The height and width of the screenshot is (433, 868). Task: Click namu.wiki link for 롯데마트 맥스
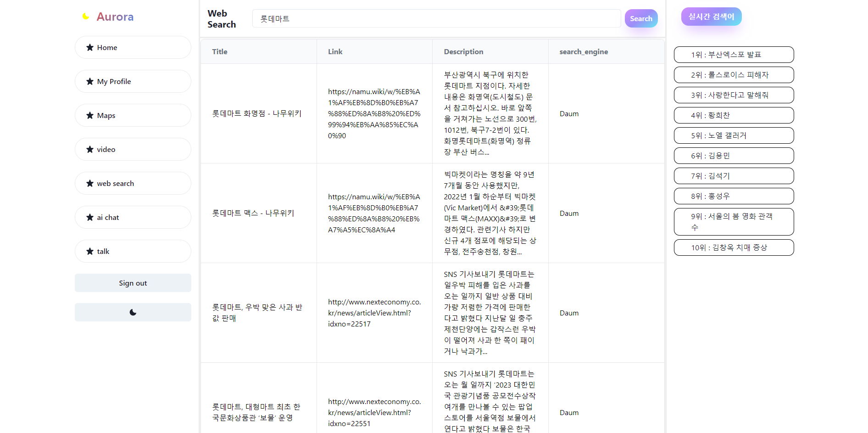point(374,213)
